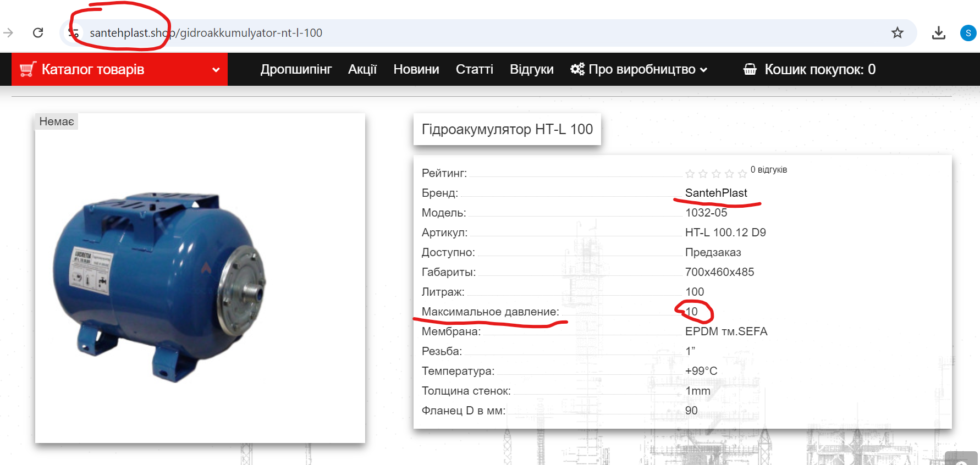Bookmark this page with the star icon
980x465 pixels.
898,33
